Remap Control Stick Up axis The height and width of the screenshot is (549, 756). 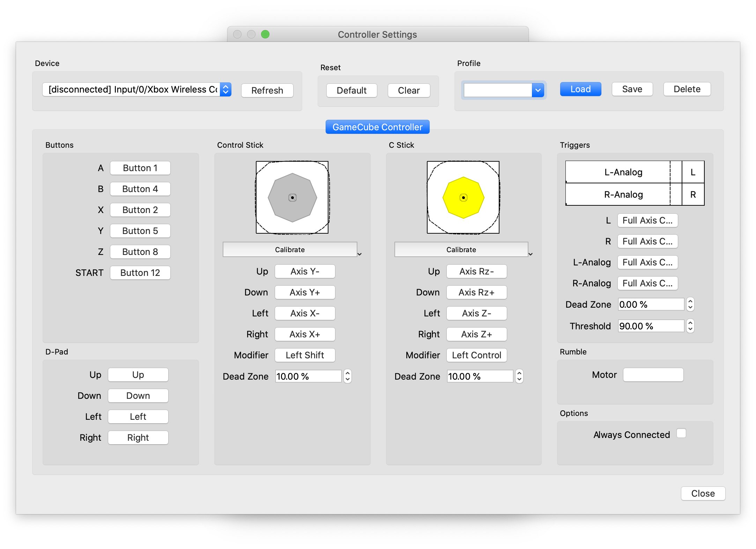click(305, 271)
